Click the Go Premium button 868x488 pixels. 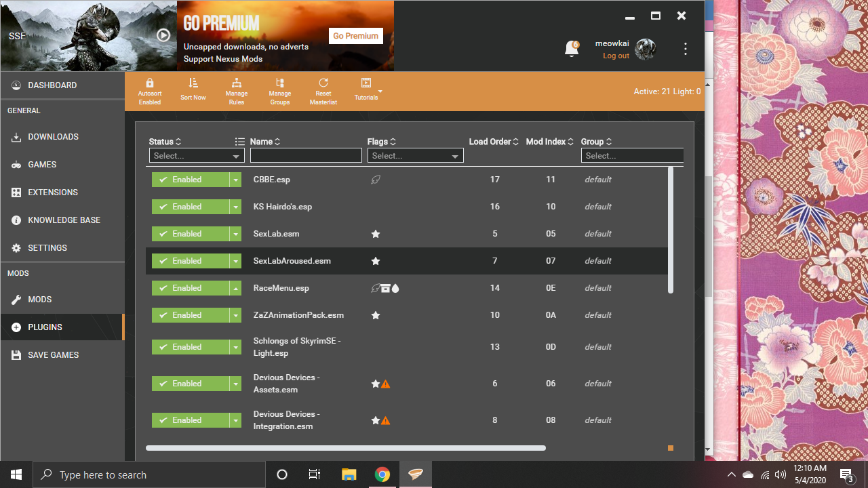356,36
